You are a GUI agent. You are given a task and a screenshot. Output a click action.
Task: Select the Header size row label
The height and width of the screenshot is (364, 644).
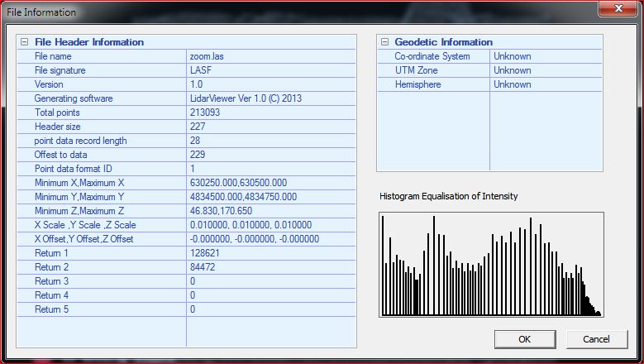click(x=58, y=127)
